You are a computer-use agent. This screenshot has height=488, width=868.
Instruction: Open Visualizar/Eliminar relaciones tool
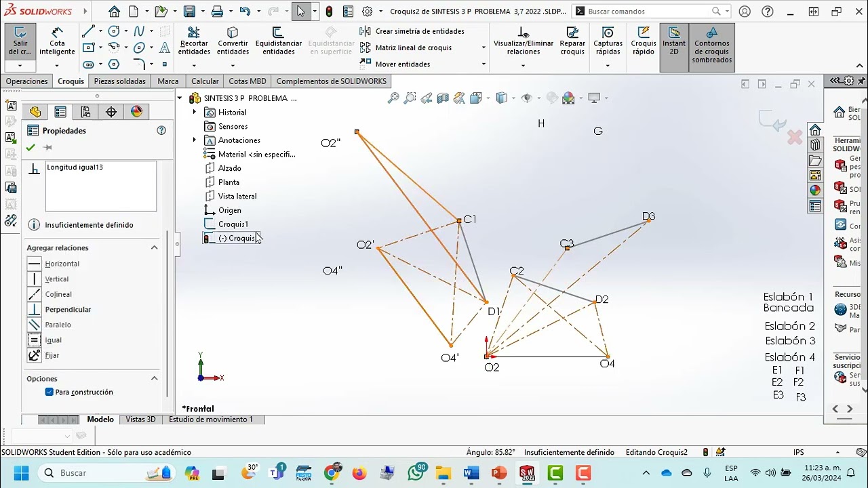coord(523,41)
